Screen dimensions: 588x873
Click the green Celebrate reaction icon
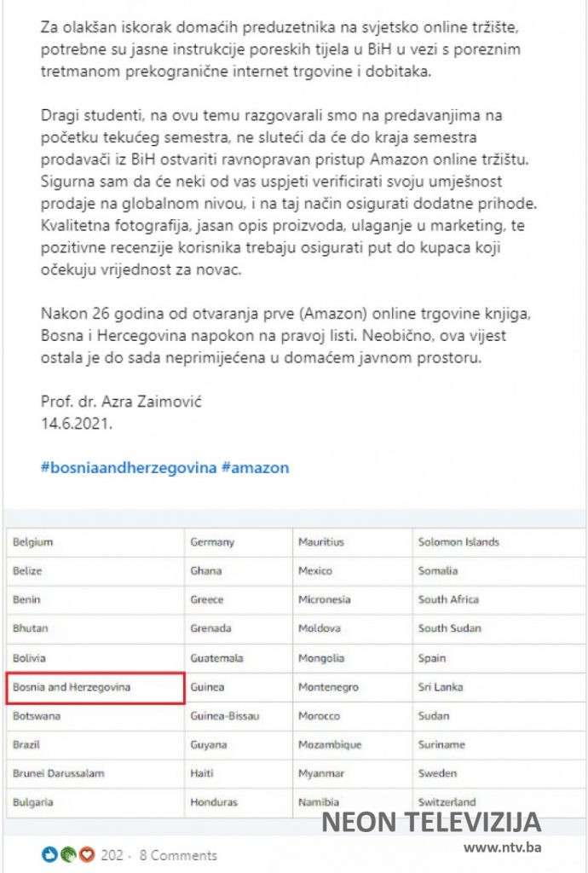pos(66,854)
